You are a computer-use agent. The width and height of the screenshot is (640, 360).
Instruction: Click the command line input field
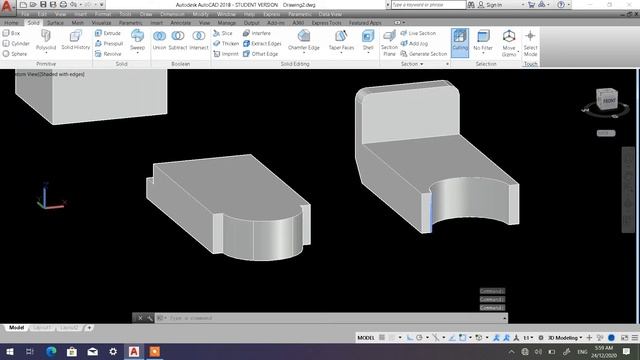tap(332, 318)
